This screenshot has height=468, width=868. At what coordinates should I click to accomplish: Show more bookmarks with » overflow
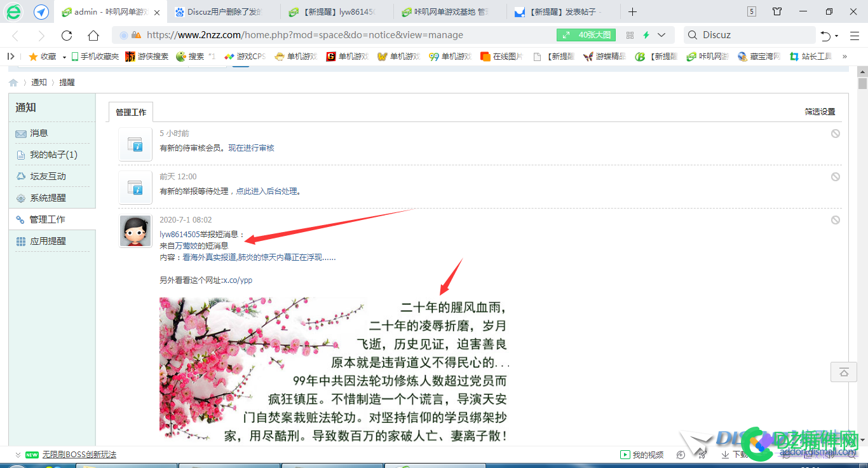[x=844, y=57]
